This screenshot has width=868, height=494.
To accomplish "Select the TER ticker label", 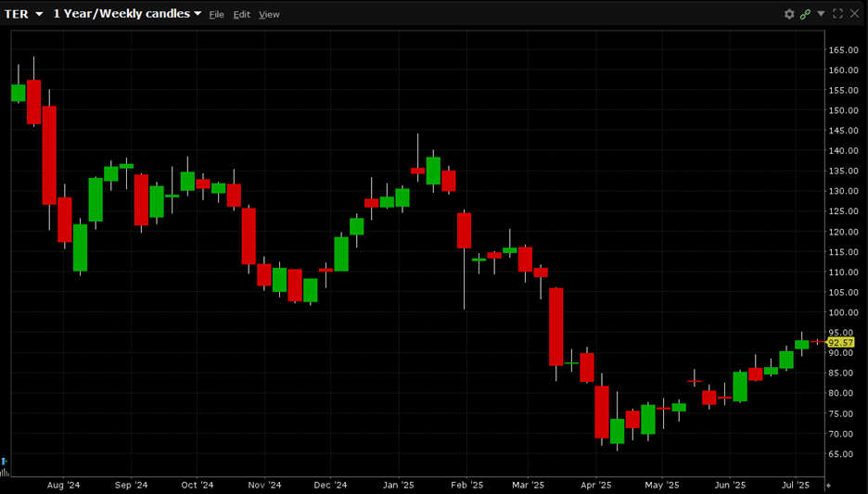I will tap(17, 15).
